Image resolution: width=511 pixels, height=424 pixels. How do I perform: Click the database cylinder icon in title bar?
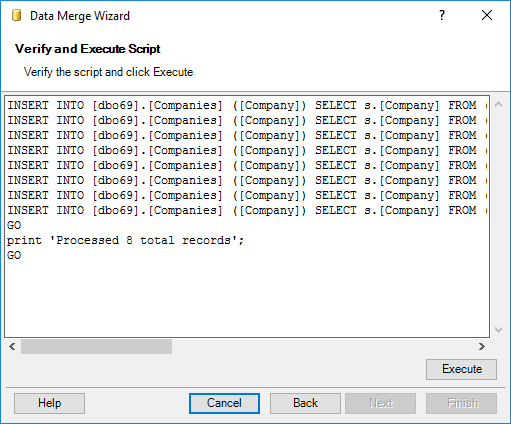coord(16,16)
